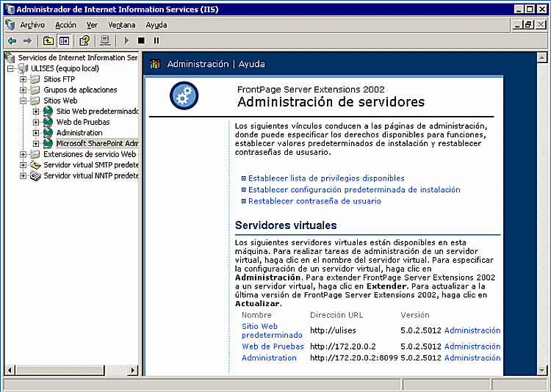Screen dimensions: 551x392
Task: Collapse the ULISES (equipo local) node
Action: coord(10,68)
